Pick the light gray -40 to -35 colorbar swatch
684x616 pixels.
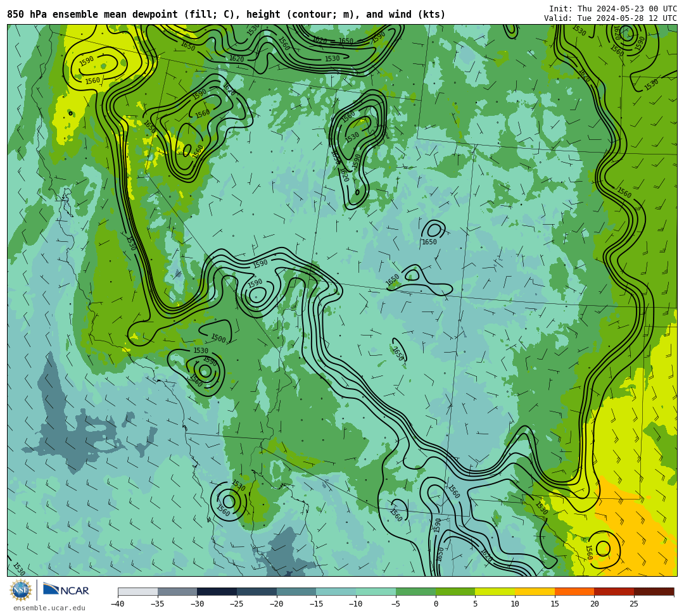click(x=138, y=591)
